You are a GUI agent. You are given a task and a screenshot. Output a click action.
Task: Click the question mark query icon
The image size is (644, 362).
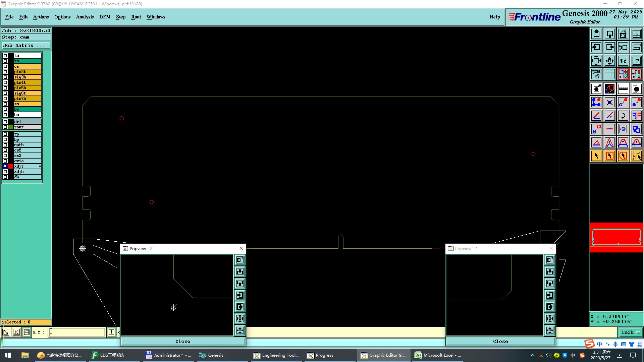pyautogui.click(x=636, y=61)
